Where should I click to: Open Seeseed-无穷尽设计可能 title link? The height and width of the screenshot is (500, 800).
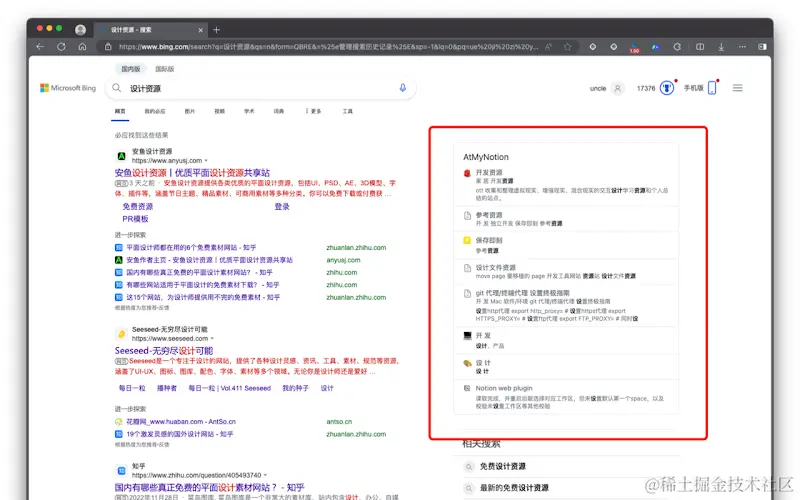[x=164, y=351]
